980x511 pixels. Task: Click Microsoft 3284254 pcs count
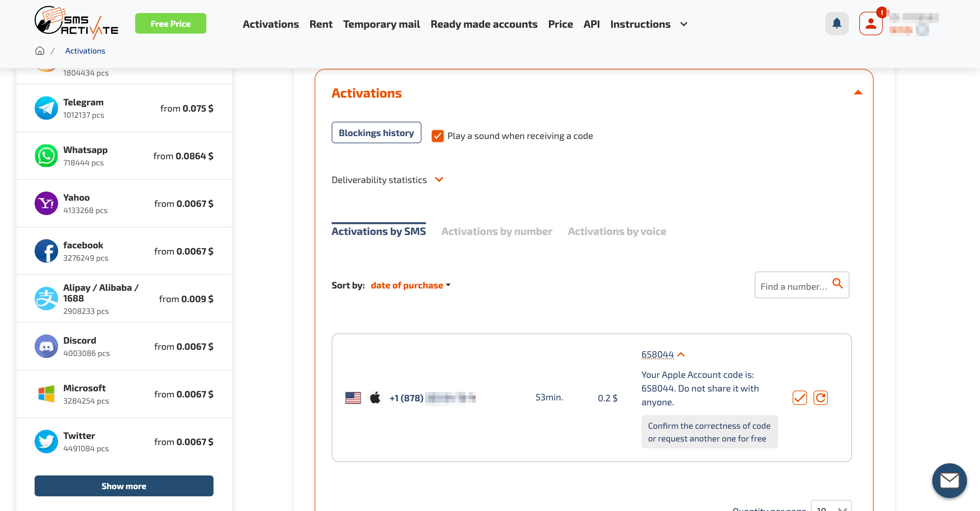click(86, 401)
